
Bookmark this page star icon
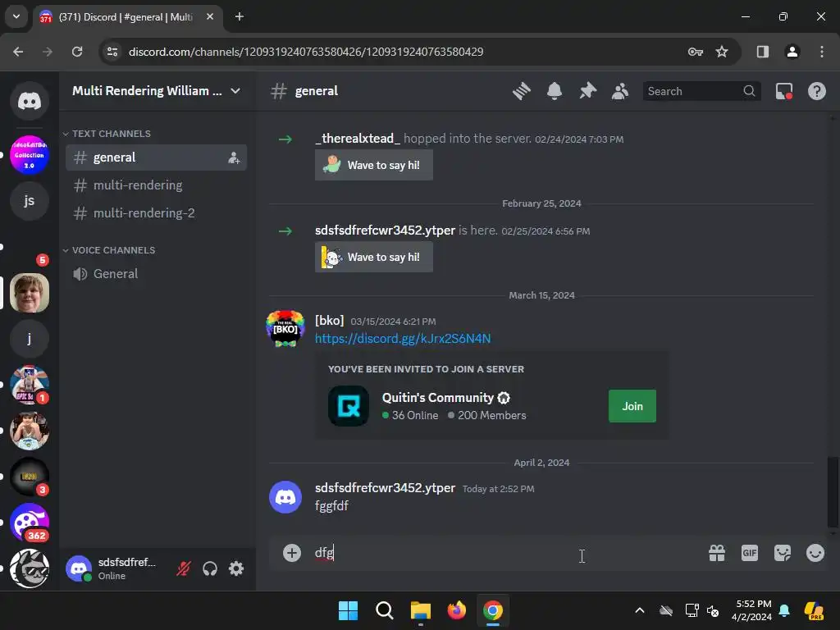coord(722,52)
